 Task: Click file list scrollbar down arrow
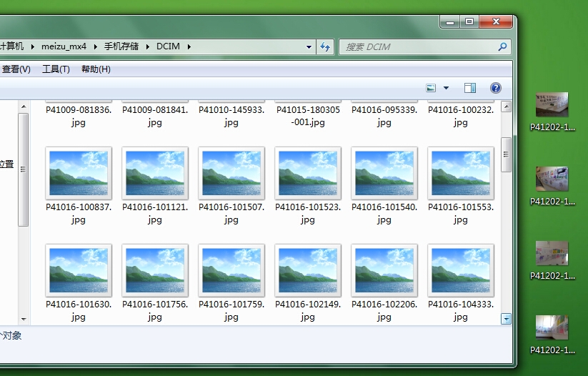pos(506,319)
